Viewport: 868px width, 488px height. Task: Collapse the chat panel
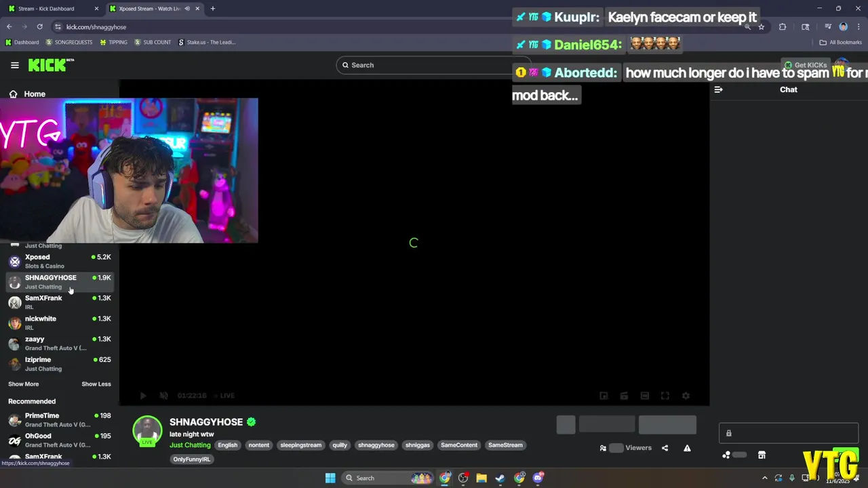click(719, 89)
